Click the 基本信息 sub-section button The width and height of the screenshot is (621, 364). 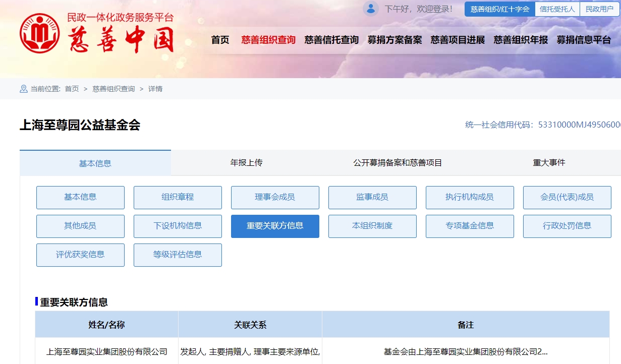[x=80, y=197]
